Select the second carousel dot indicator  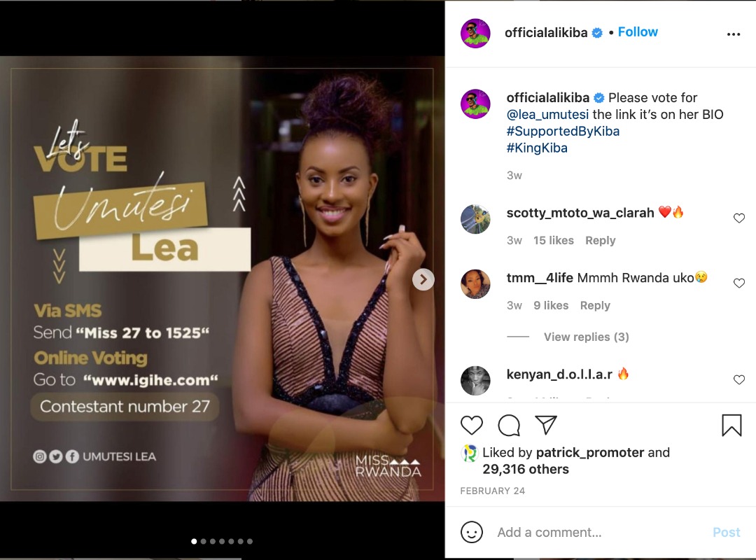pyautogui.click(x=204, y=541)
